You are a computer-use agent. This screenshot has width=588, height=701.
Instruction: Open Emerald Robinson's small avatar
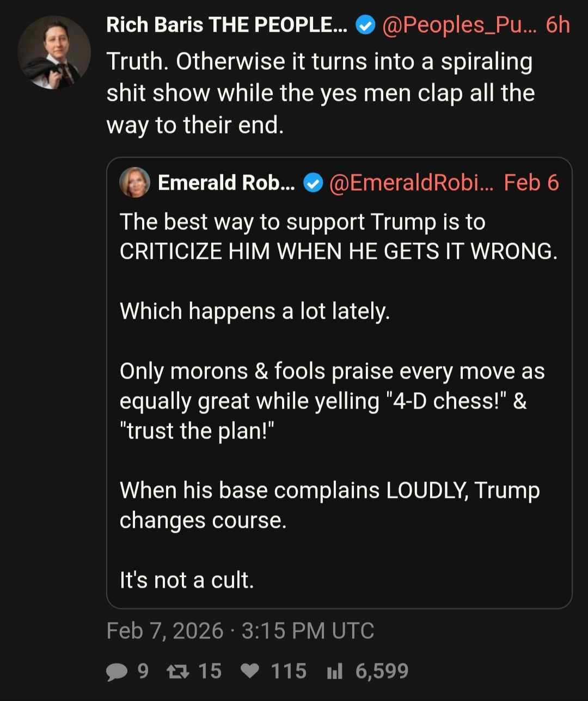(134, 182)
